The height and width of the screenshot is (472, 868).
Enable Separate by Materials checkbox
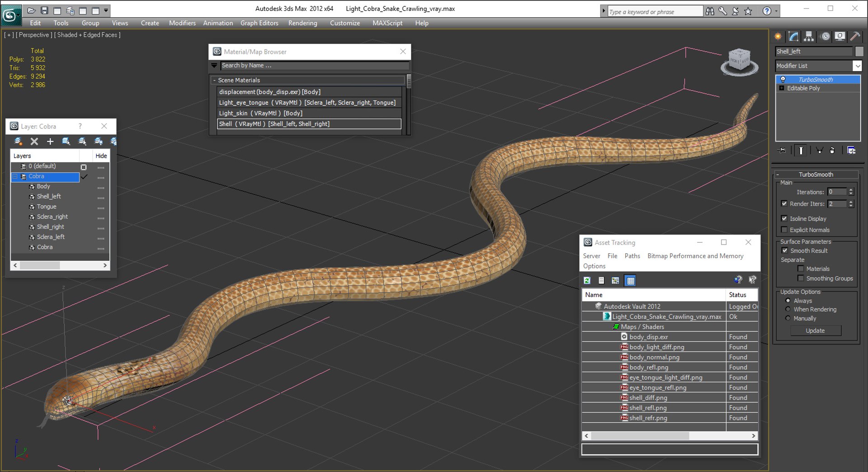click(x=801, y=269)
